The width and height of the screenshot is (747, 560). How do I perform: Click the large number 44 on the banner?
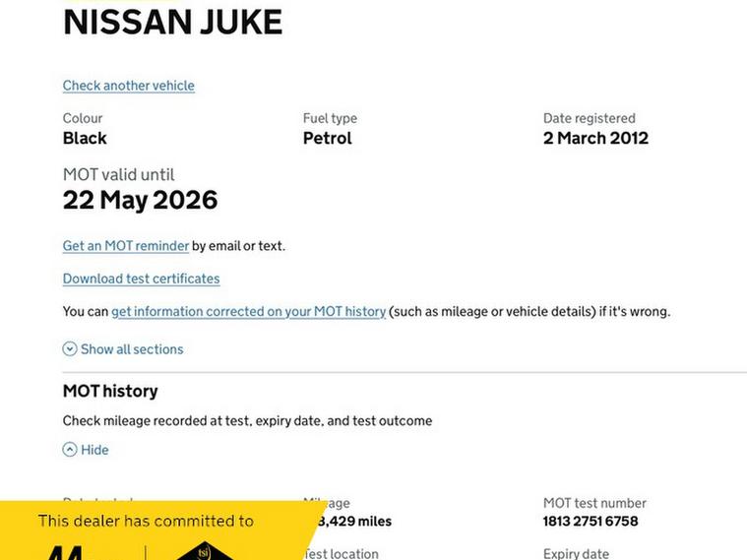(x=65, y=551)
